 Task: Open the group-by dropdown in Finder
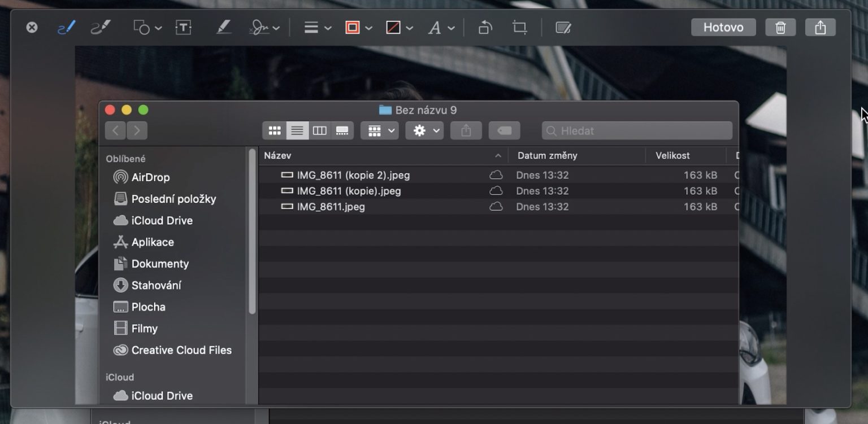click(x=379, y=130)
